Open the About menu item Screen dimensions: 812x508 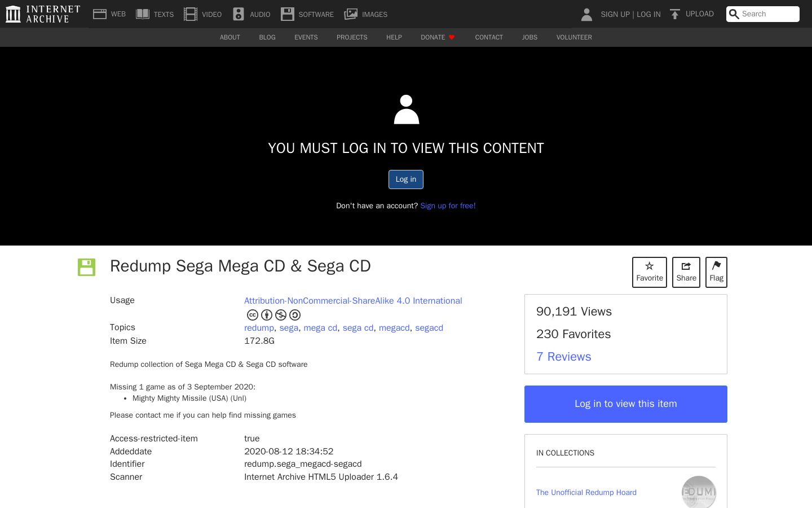pyautogui.click(x=230, y=37)
